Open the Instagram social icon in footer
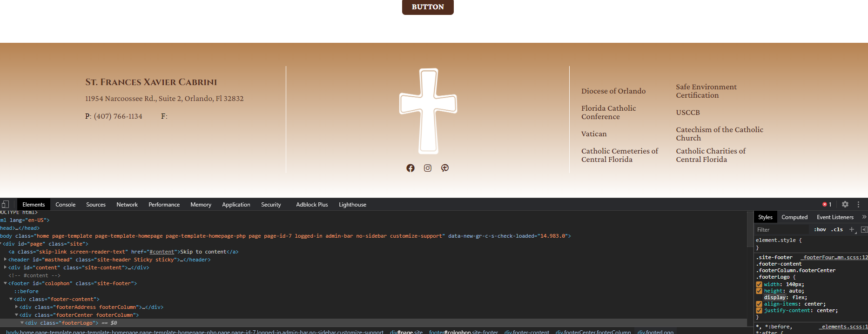Screen dimensions: 868x334 [427, 168]
